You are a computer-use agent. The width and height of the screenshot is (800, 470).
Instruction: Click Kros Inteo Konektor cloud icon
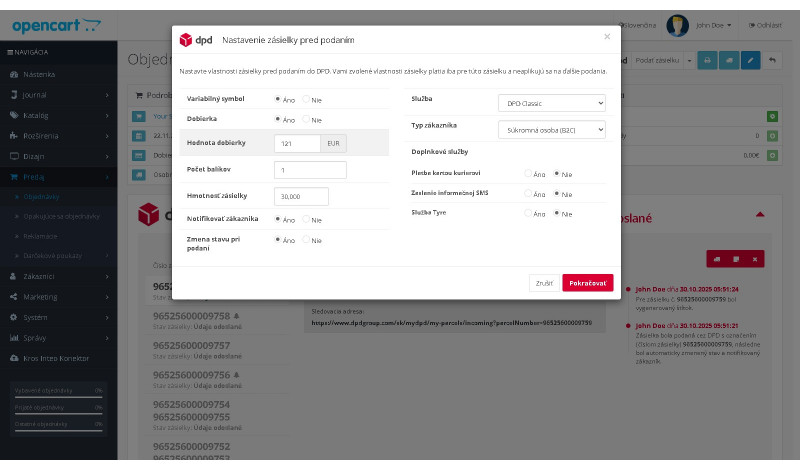14,358
